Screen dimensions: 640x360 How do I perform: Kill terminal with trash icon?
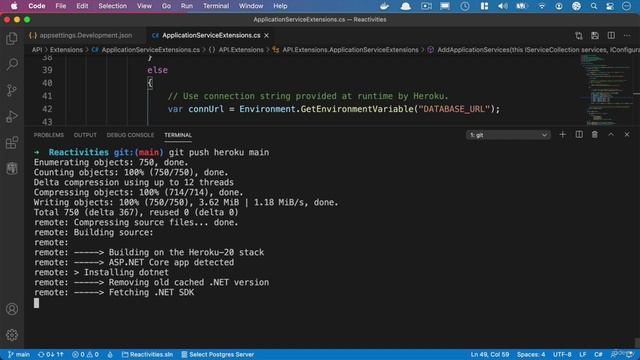595,134
